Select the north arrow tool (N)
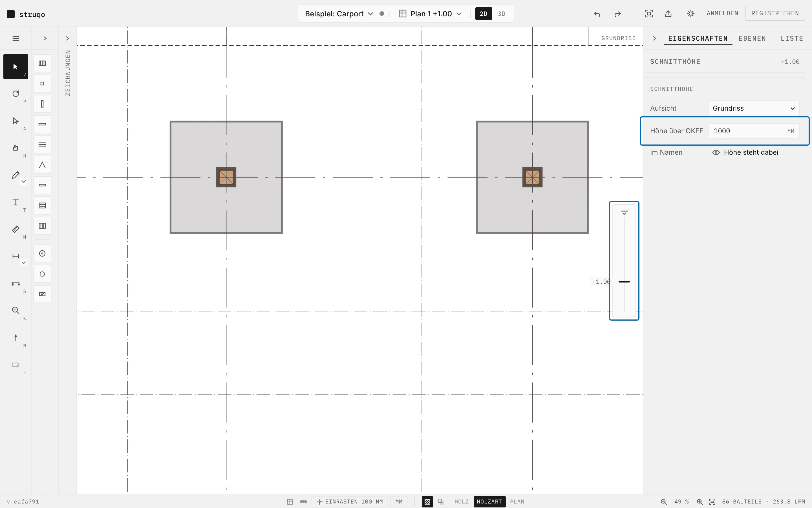The width and height of the screenshot is (812, 508). 16,338
